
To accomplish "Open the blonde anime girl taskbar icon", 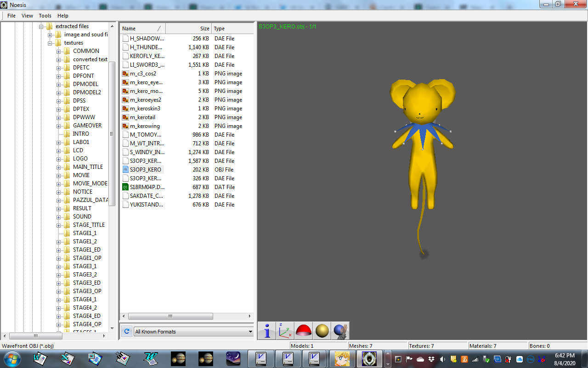I will pyautogui.click(x=343, y=358).
